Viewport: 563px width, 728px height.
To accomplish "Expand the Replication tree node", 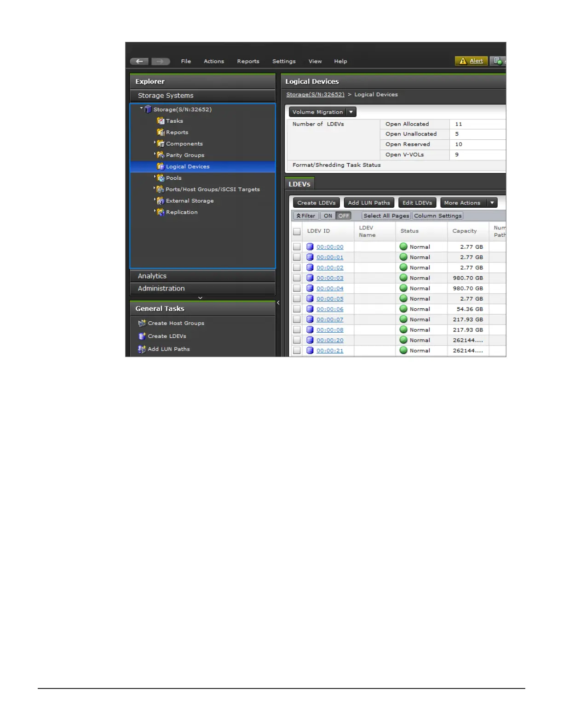I will pos(155,211).
